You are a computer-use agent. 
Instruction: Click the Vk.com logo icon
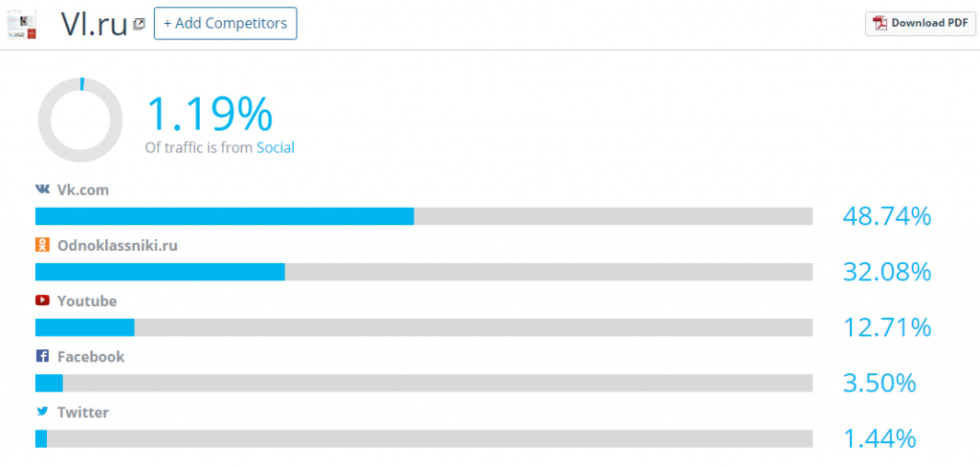click(x=42, y=189)
